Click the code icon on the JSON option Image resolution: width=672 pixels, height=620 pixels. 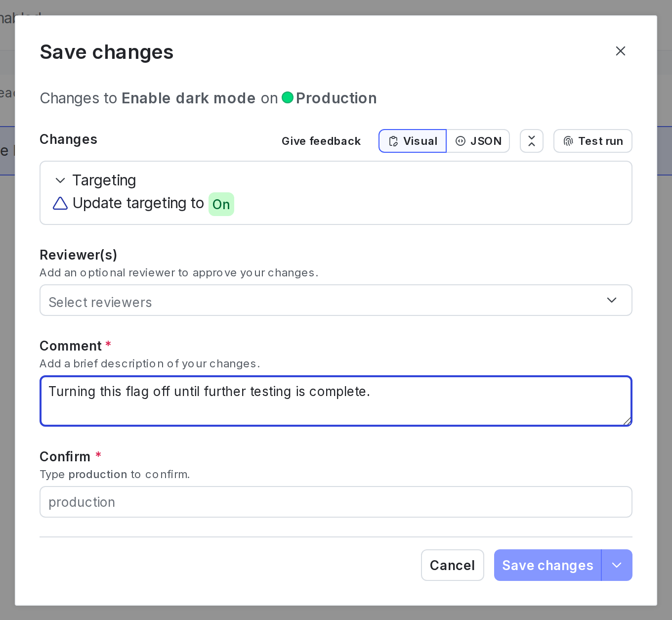[461, 141]
